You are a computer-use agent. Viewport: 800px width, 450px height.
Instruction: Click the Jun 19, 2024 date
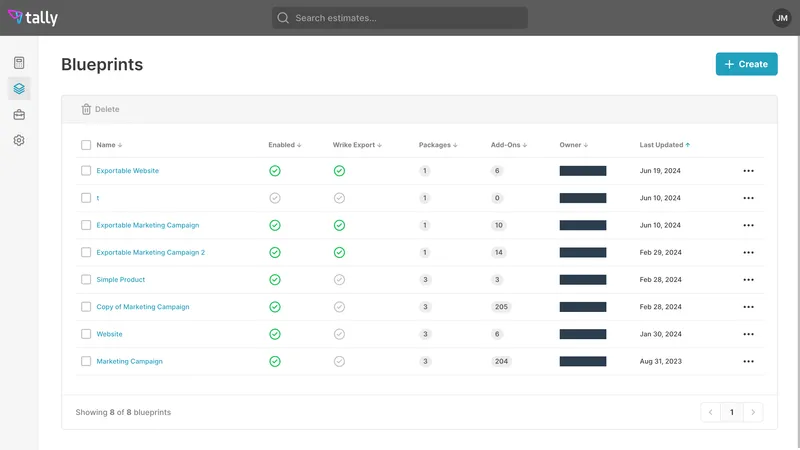tap(660, 171)
